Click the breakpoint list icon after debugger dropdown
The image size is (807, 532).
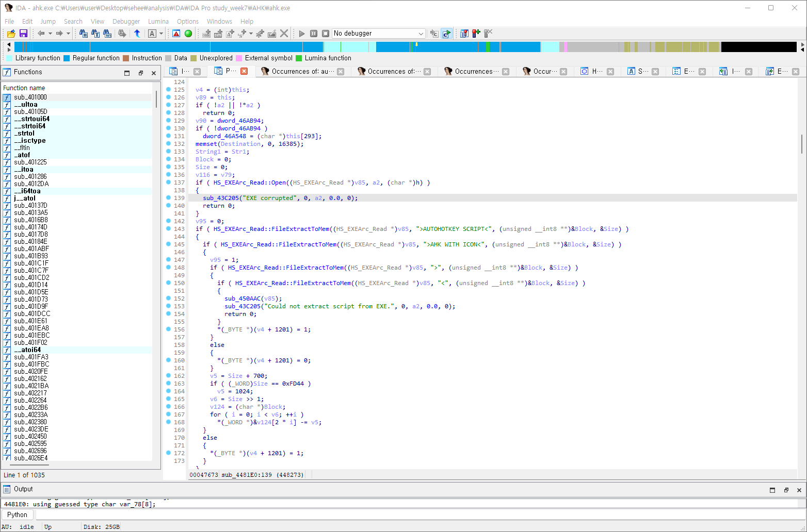point(434,34)
